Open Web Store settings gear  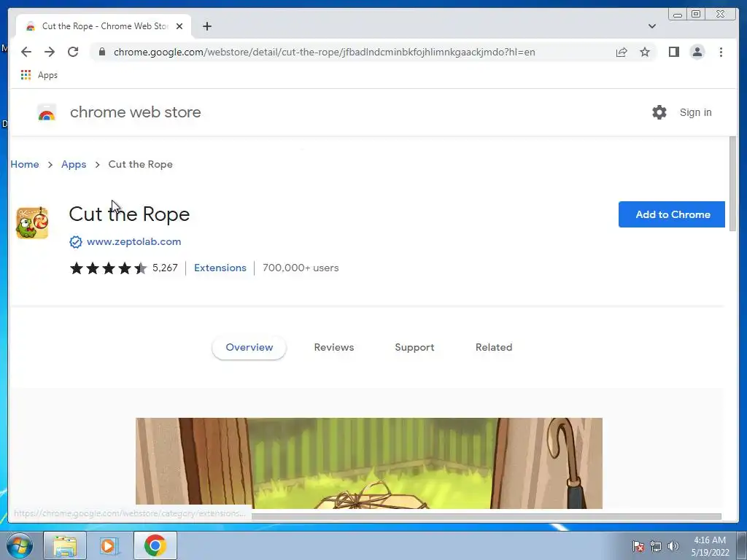point(659,112)
